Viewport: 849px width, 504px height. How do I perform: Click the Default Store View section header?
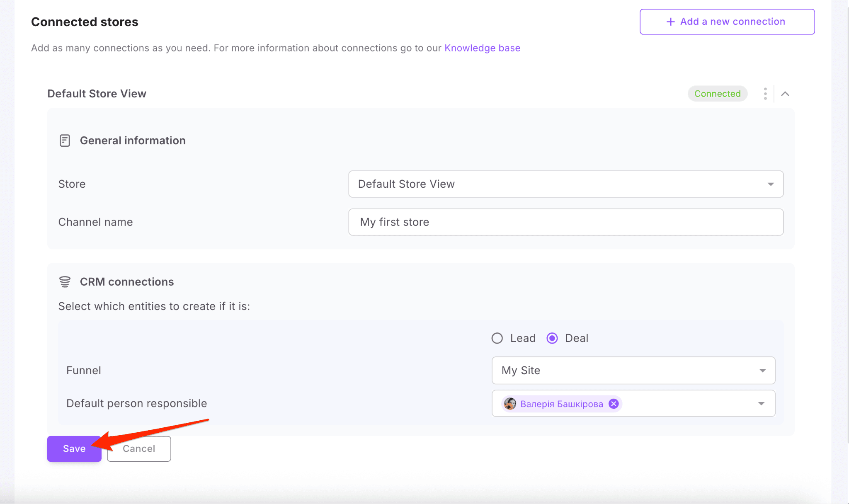tap(97, 94)
